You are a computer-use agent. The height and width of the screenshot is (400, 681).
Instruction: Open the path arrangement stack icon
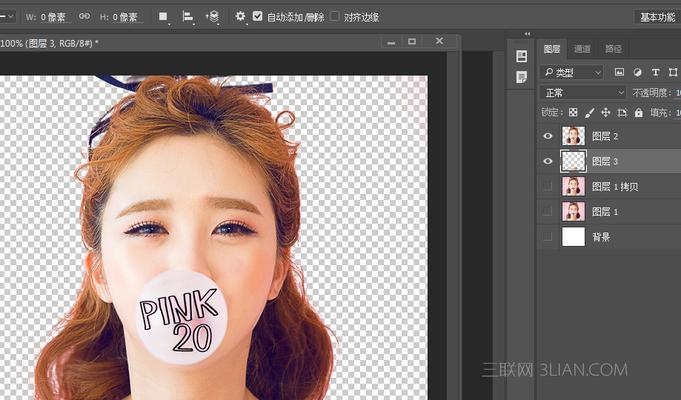(x=212, y=17)
